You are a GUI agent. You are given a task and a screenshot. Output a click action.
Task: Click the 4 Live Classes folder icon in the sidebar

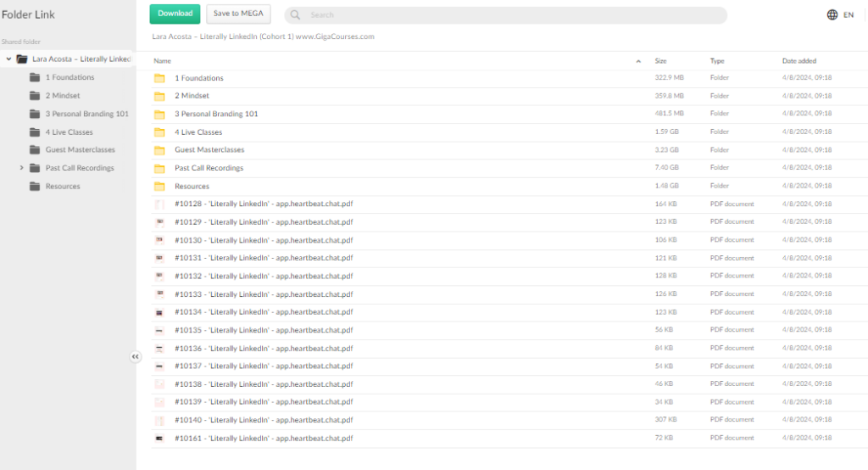tap(35, 132)
